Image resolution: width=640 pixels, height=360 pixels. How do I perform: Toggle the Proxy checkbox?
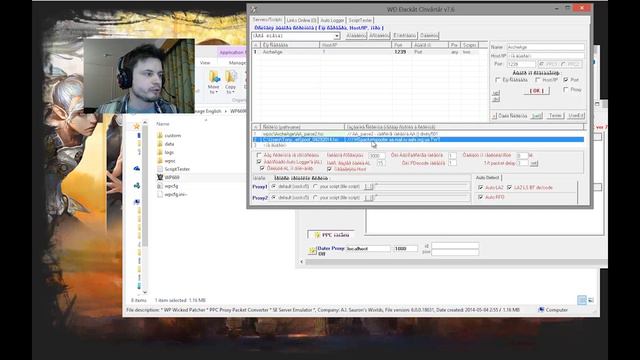pyautogui.click(x=566, y=89)
